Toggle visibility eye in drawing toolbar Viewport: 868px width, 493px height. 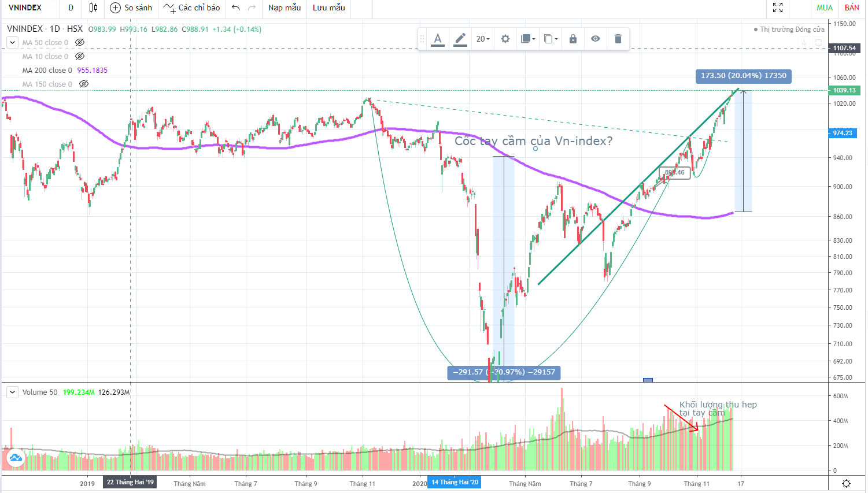(x=595, y=39)
